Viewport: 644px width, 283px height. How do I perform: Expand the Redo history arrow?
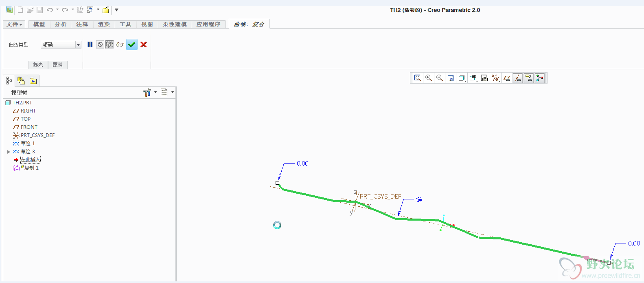tap(72, 10)
